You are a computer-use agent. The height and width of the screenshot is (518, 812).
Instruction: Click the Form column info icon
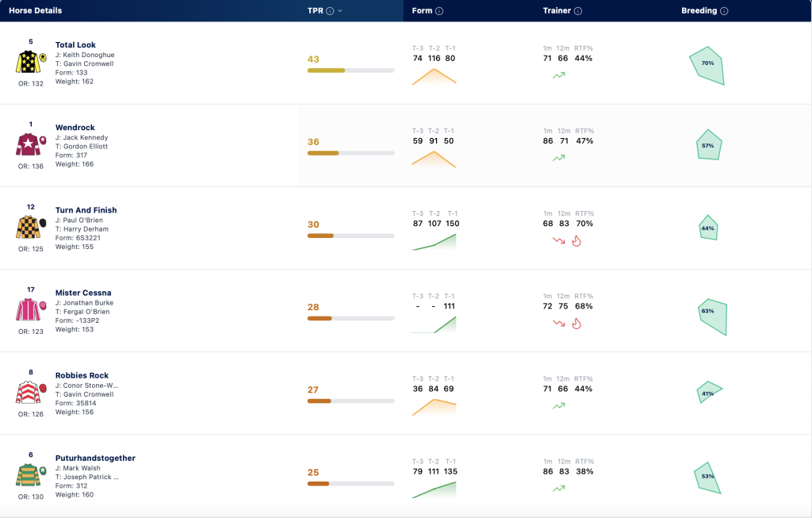pos(439,11)
